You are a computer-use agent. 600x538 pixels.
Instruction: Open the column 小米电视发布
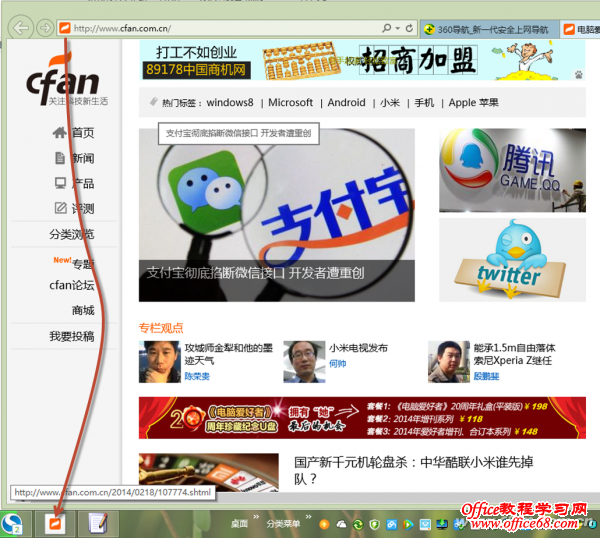[x=358, y=348]
